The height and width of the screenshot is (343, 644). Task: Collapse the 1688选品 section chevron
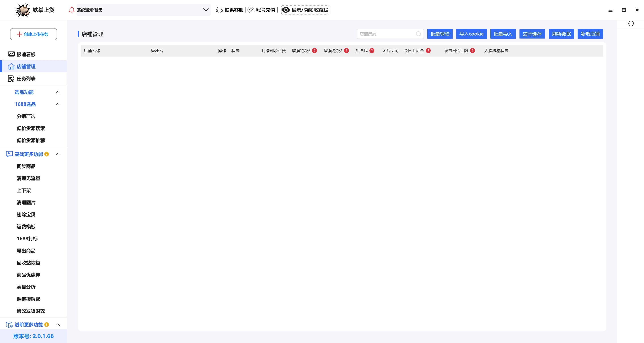[58, 104]
